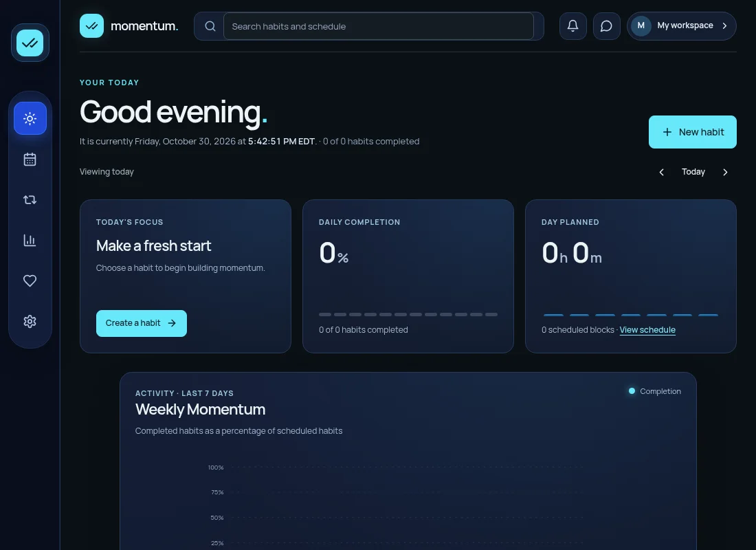Expand the My workspace menu
Viewport: 756px width, 550px height.
(681, 26)
